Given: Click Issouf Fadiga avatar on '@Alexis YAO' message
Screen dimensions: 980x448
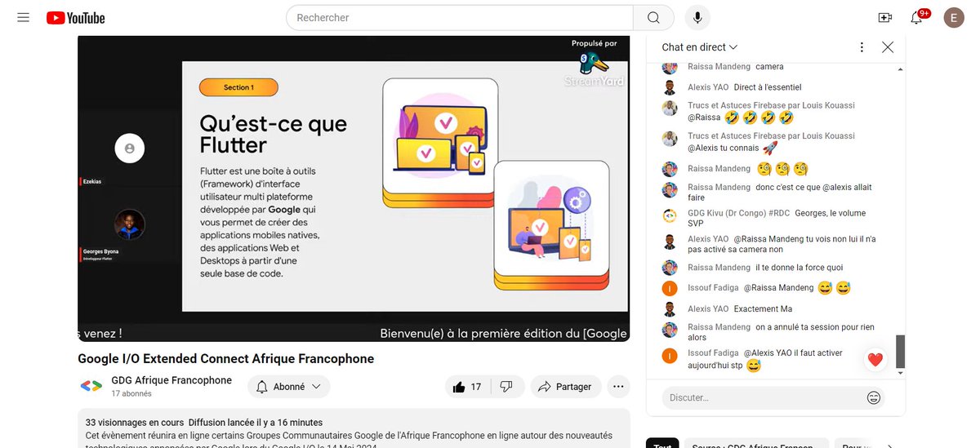Looking at the screenshot, I should pos(670,356).
